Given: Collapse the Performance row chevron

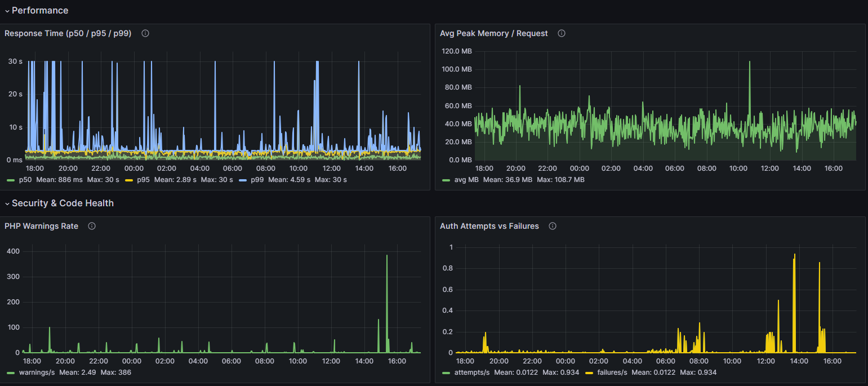Looking at the screenshot, I should coord(7,11).
